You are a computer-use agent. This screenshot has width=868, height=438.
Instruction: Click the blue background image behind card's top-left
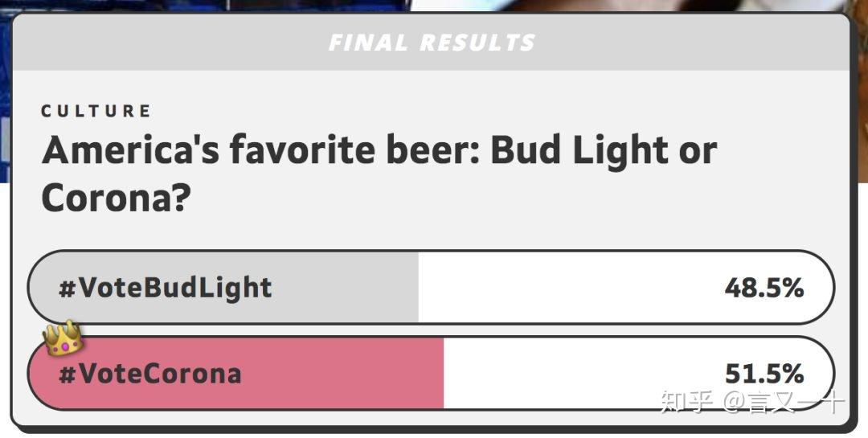tap(6, 94)
